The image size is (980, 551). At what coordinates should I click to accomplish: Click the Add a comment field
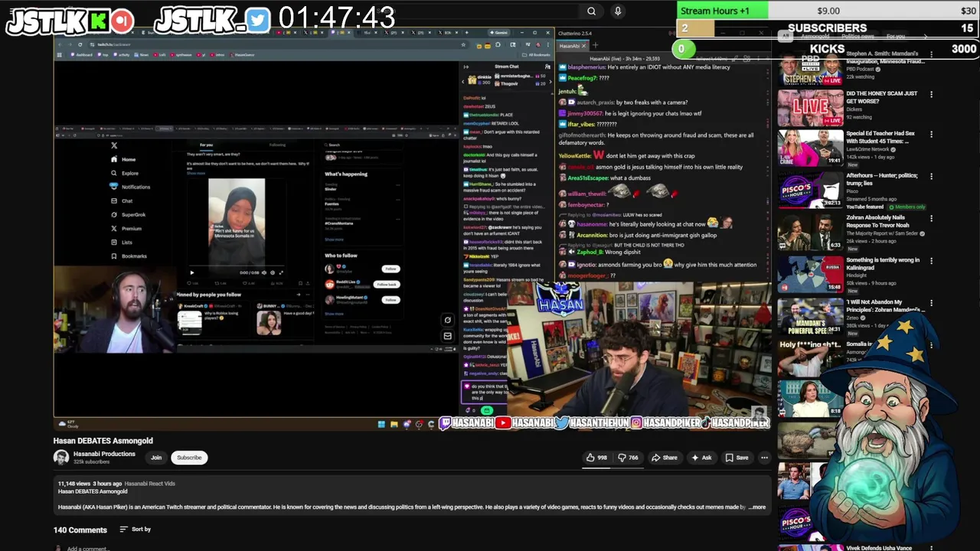87,549
